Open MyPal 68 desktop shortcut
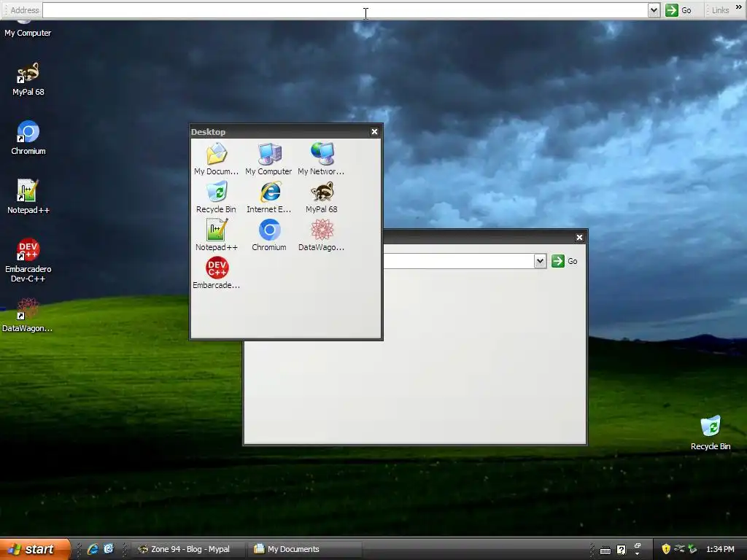This screenshot has height=560, width=747. click(x=28, y=79)
